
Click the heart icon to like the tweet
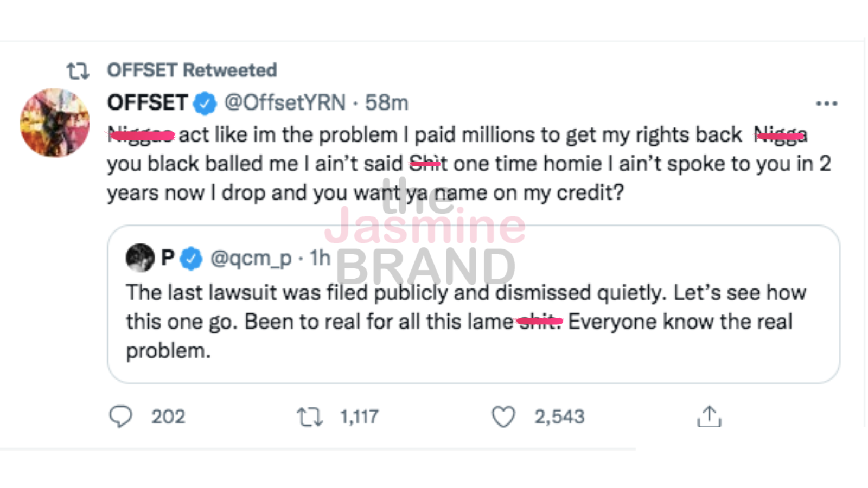pos(505,416)
